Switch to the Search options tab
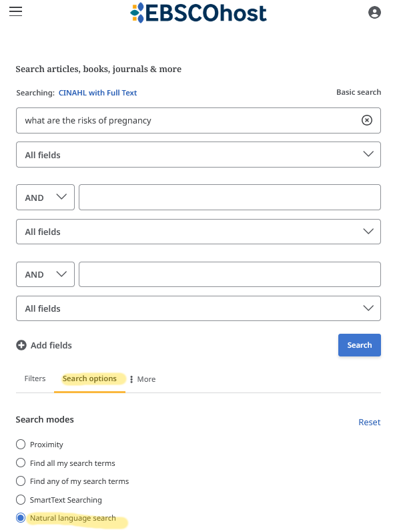The image size is (395, 532). pyautogui.click(x=89, y=378)
